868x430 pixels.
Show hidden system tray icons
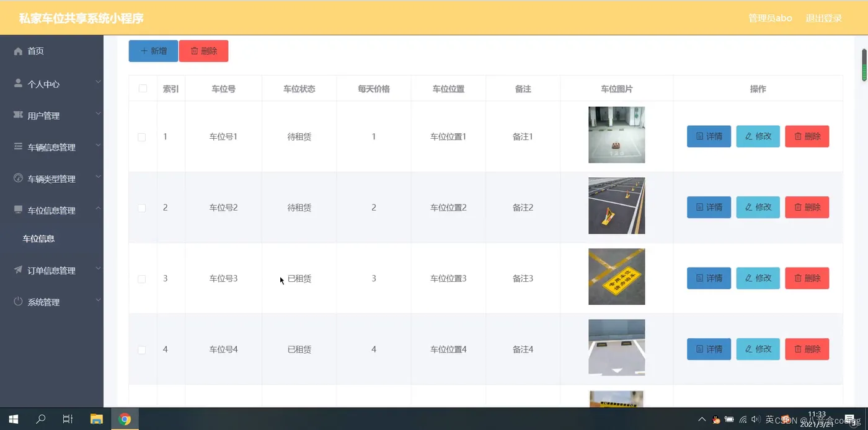(702, 419)
